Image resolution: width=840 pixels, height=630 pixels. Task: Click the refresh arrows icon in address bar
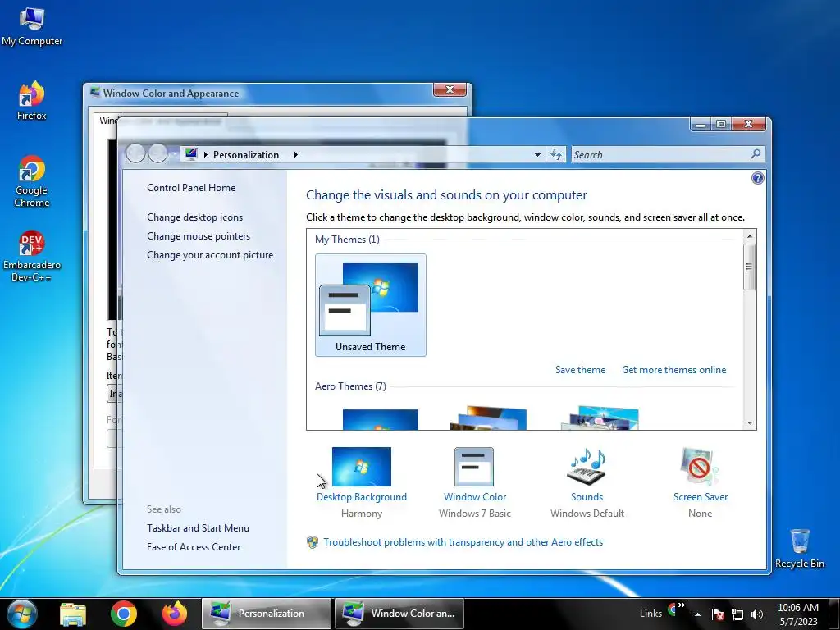[556, 155]
